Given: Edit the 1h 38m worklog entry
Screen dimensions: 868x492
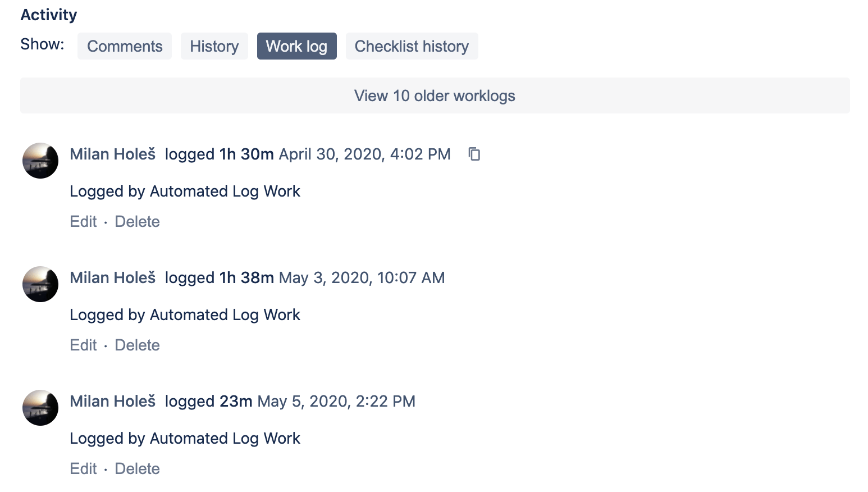Looking at the screenshot, I should coord(83,345).
